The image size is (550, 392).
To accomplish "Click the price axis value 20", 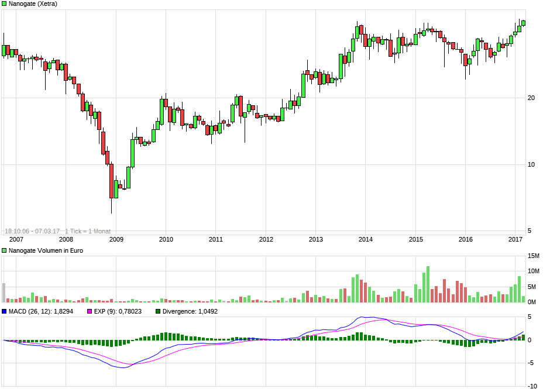I will [x=531, y=98].
